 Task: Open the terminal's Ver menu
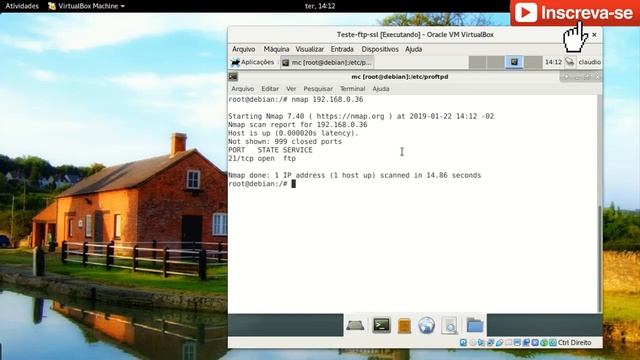point(291,89)
